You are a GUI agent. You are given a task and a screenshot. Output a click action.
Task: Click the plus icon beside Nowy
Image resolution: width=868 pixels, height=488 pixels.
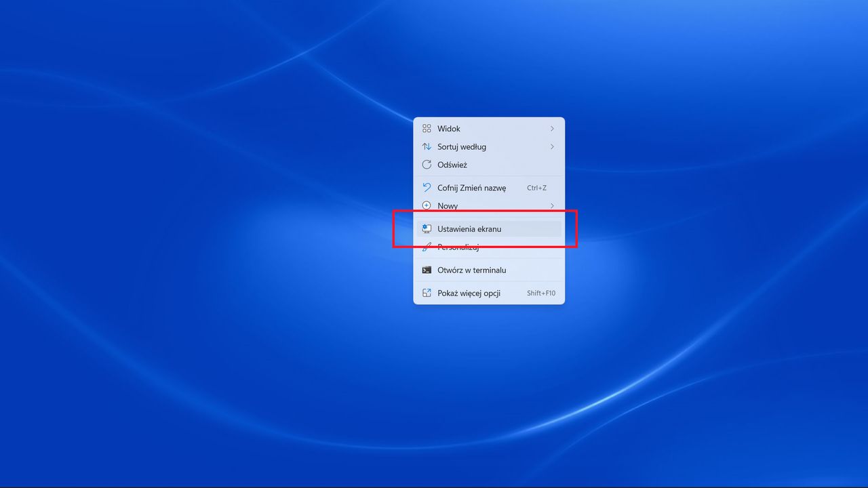[427, 205]
